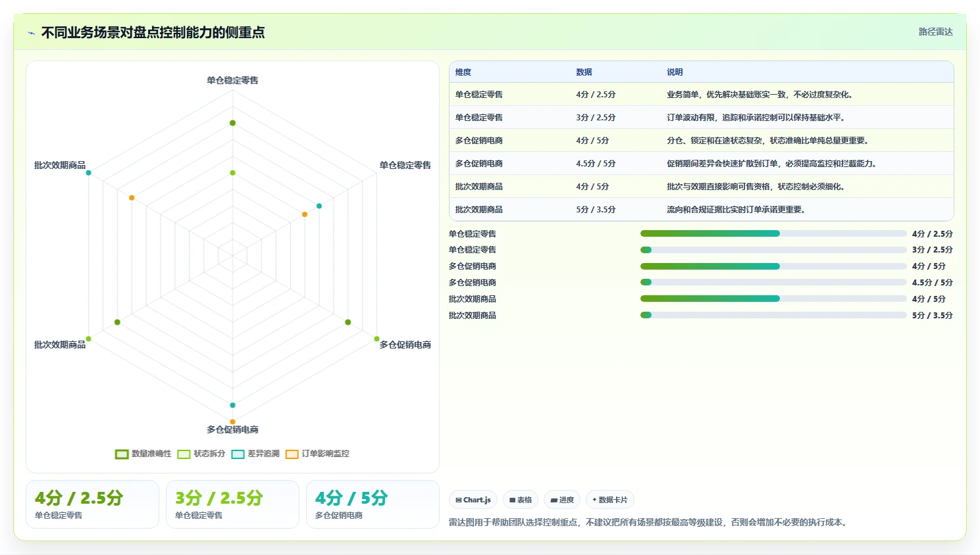This screenshot has width=980, height=555.
Task: Click the 数据 table column header
Action: 584,72
